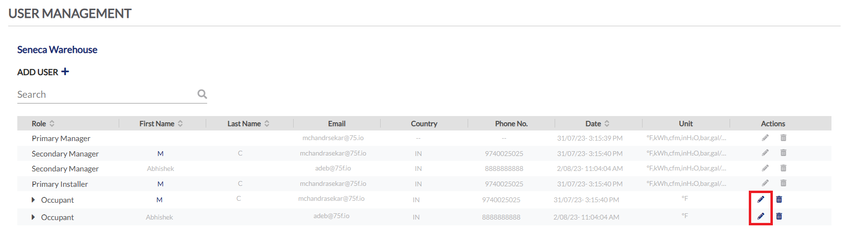This screenshot has height=234, width=868.
Task: Sort table by Last Name column
Action: tap(267, 123)
